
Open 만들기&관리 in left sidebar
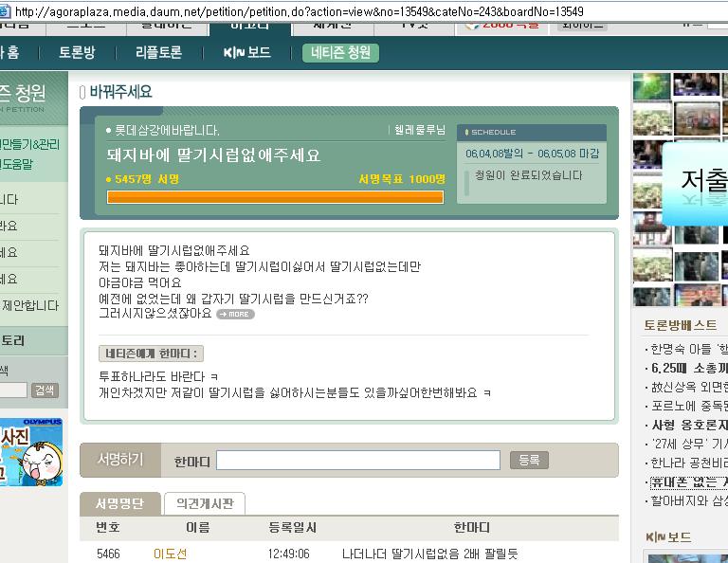tap(29, 144)
